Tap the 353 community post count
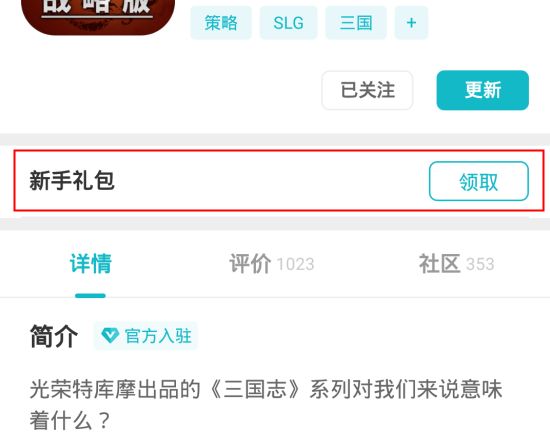This screenshot has height=433, width=550. click(480, 264)
